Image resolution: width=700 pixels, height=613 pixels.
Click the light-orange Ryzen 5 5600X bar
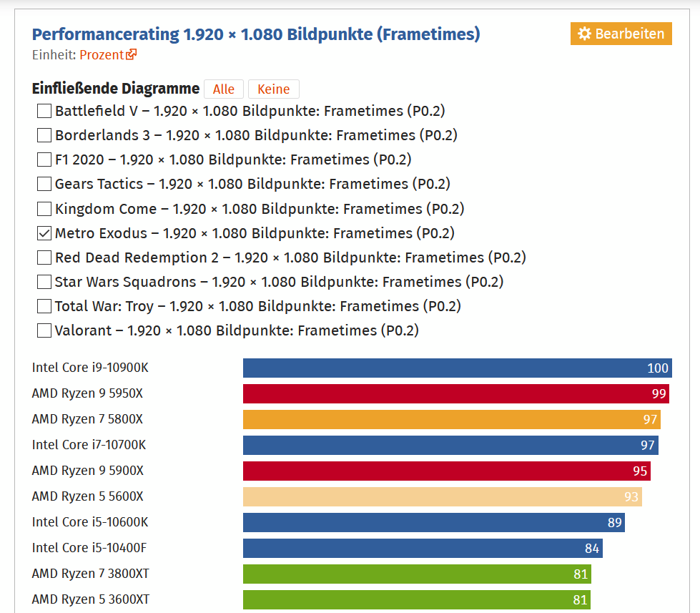[x=443, y=497]
